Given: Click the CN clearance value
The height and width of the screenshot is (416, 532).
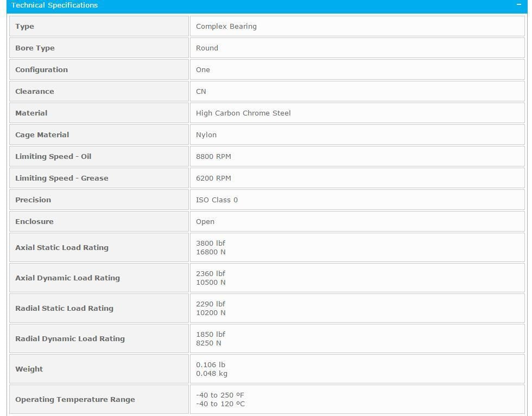Looking at the screenshot, I should 201,91.
